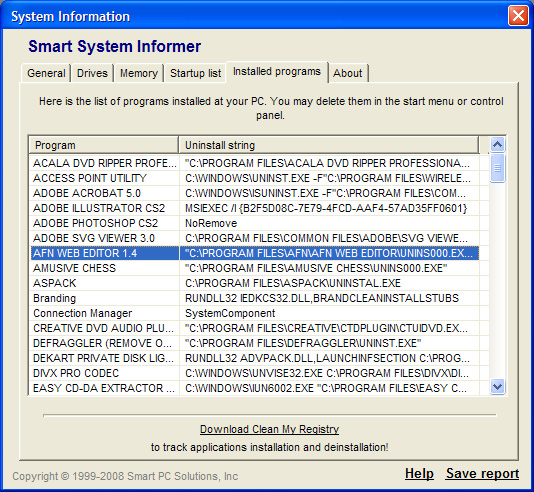
Task: Click the IUN6002.EXE uninstall string cell
Action: point(329,388)
